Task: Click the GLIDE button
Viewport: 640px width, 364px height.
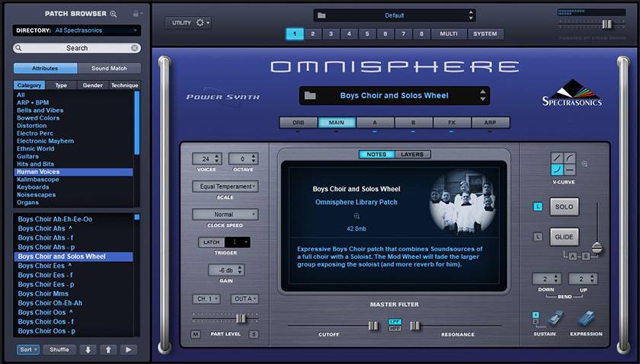Action: tap(564, 237)
